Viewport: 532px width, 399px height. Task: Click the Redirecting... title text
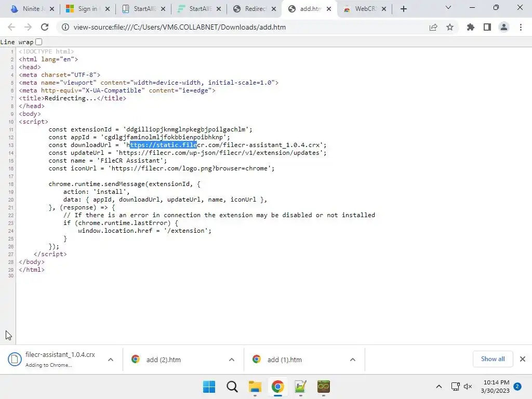71,98
